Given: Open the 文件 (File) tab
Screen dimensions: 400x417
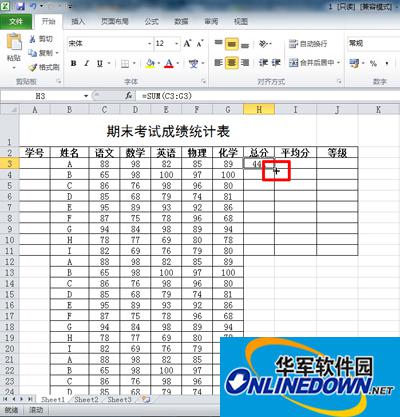Looking at the screenshot, I should pyautogui.click(x=16, y=22).
